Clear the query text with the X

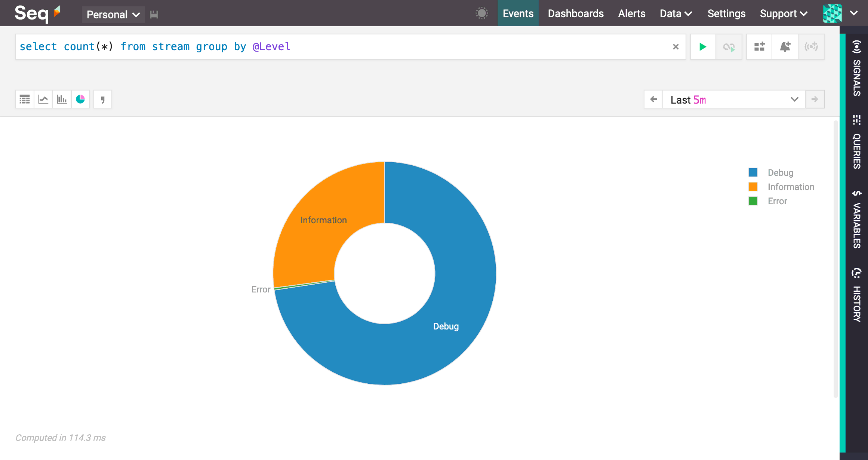[x=675, y=47]
